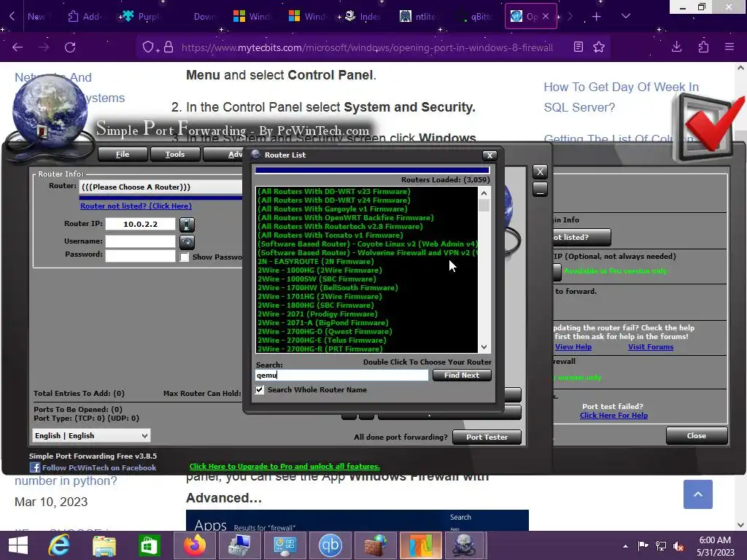The height and width of the screenshot is (560, 747).
Task: Select 2Wire - 1000HG router entry
Action: tap(320, 271)
